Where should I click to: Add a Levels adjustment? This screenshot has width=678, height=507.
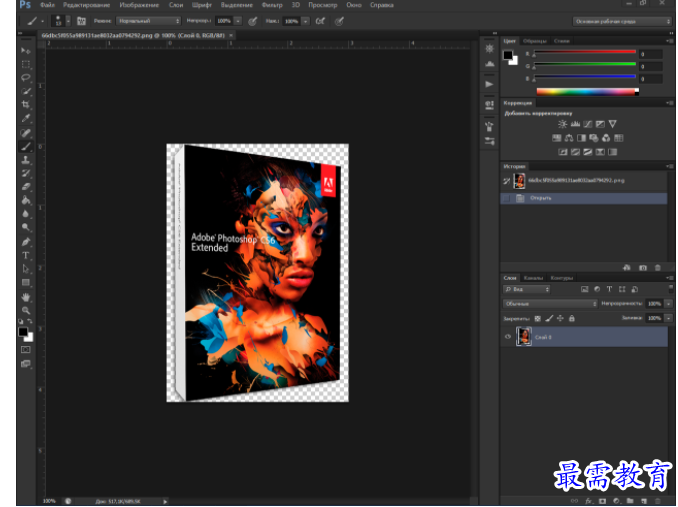[575, 124]
